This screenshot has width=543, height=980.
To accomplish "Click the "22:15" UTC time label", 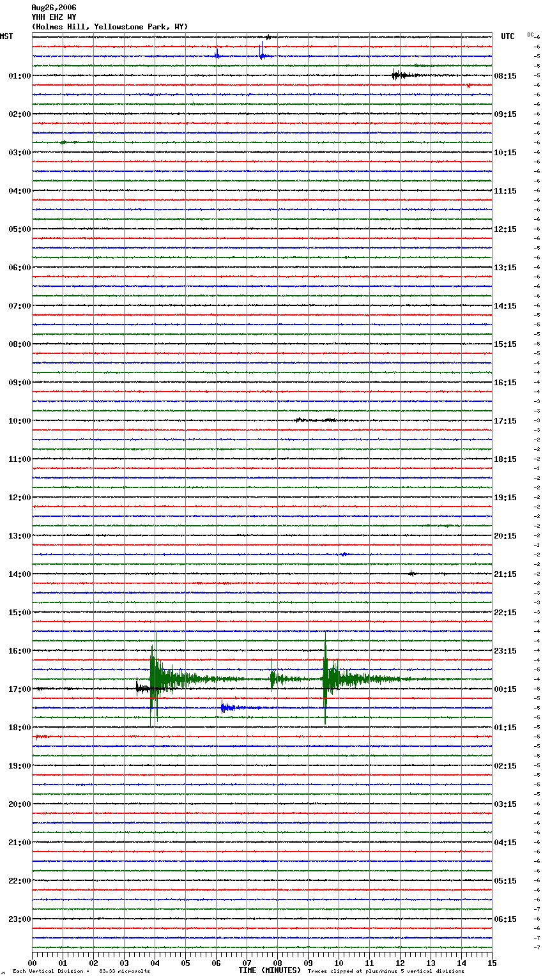I will 505,613.
